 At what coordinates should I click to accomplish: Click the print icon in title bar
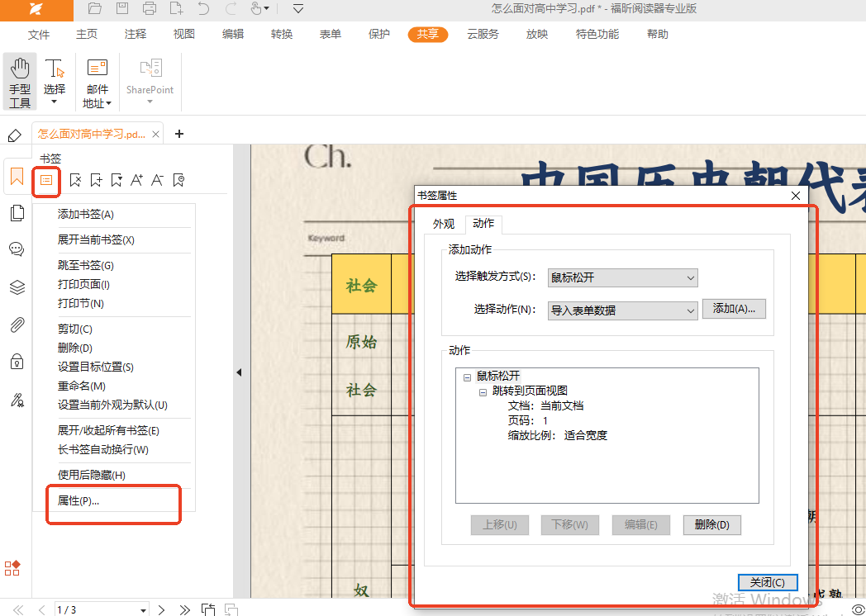(x=150, y=9)
